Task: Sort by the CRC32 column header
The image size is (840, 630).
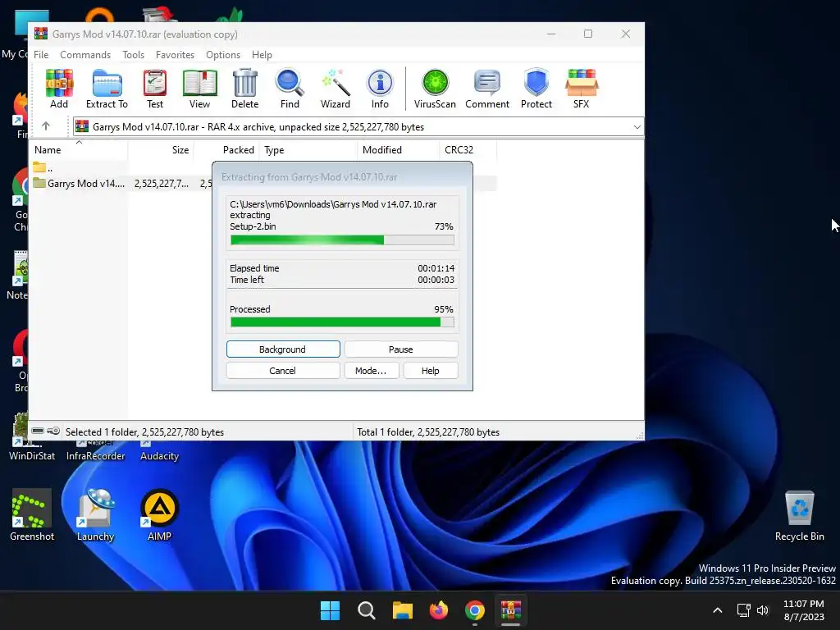Action: [468, 150]
